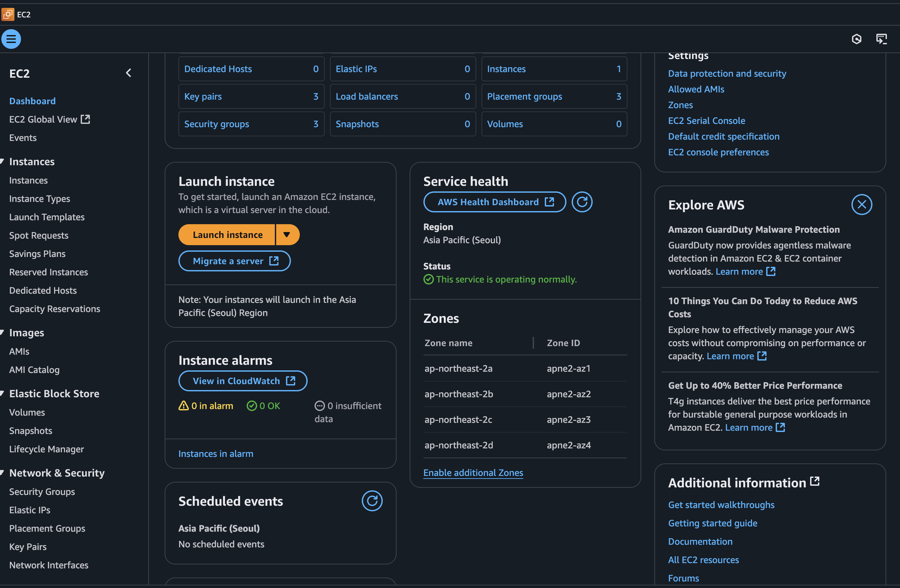Image resolution: width=900 pixels, height=588 pixels.
Task: Open the hexagon security icon in top bar
Action: [x=856, y=39]
